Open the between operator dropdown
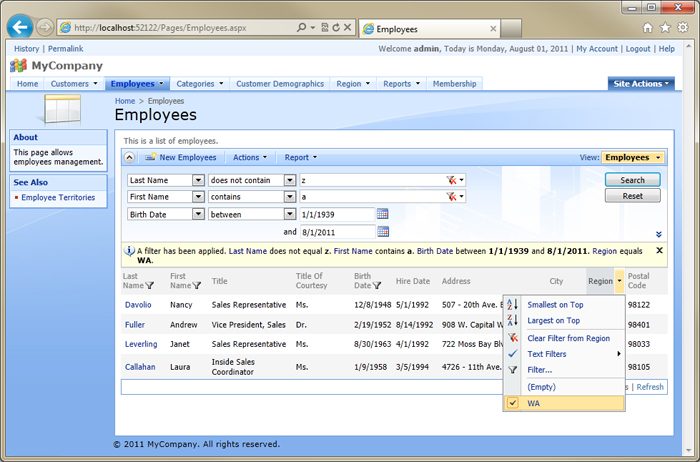The height and width of the screenshot is (462, 700). pyautogui.click(x=290, y=214)
